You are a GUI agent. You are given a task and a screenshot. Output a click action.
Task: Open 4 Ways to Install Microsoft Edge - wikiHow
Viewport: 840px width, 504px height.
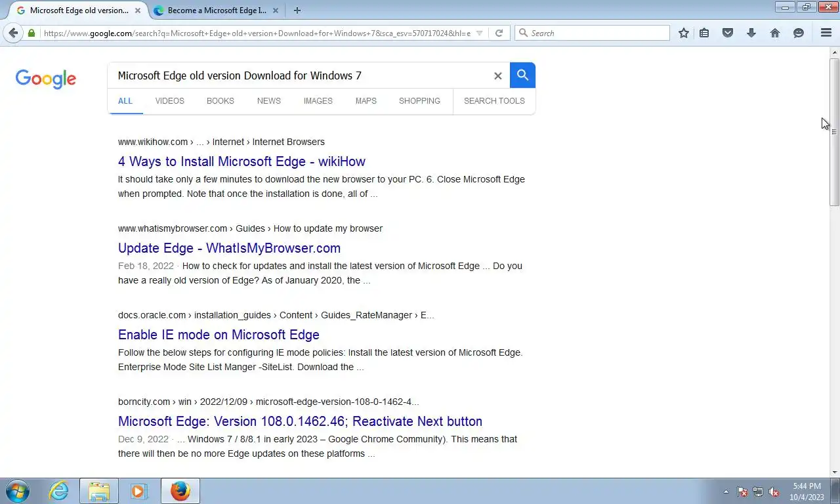point(241,161)
